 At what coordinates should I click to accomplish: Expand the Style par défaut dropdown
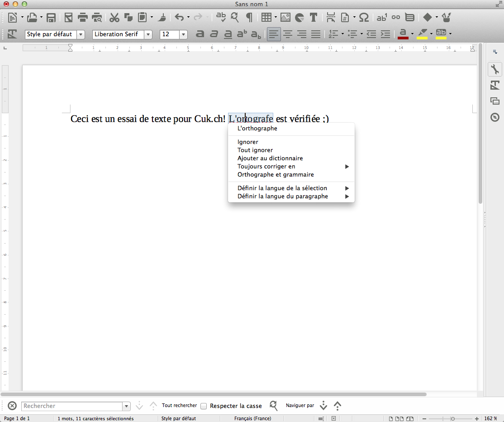tap(81, 34)
